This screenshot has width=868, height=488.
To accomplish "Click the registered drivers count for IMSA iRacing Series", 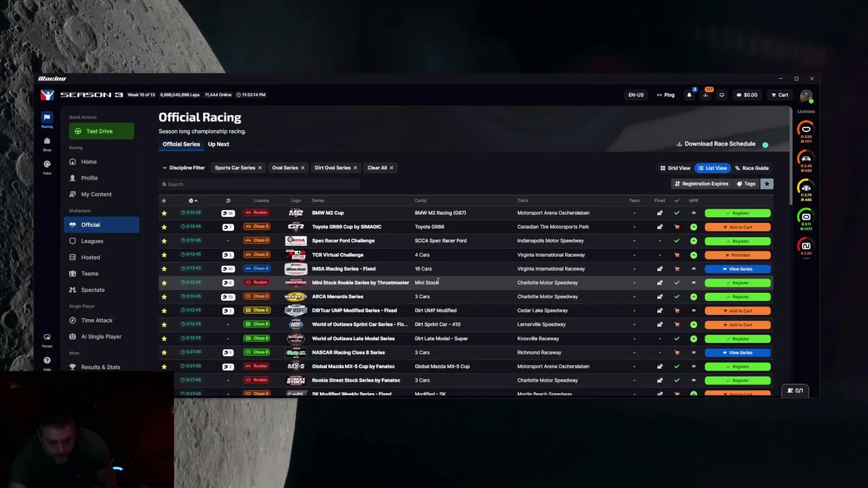I will [x=228, y=268].
